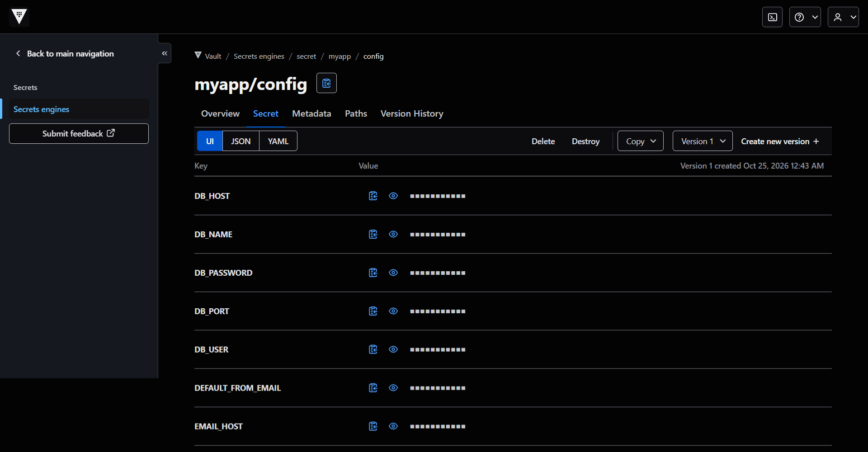
Task: Click the Secrets engines breadcrumb
Action: pos(259,56)
